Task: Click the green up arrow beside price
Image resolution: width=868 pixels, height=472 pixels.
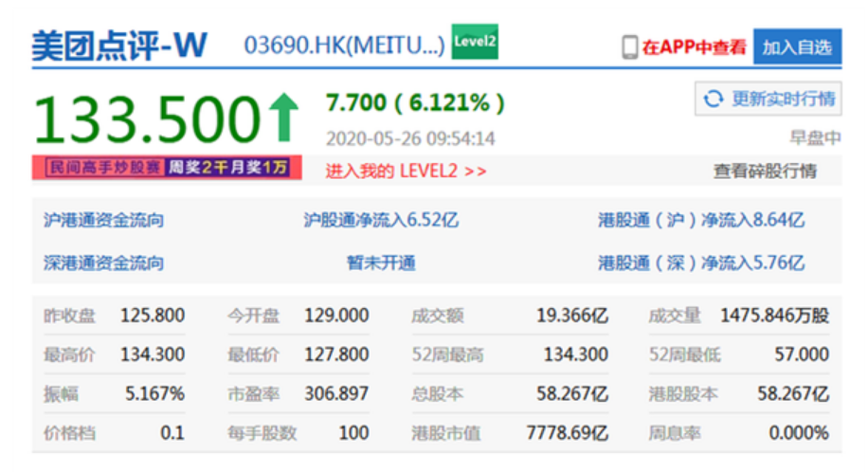Action: pyautogui.click(x=284, y=118)
